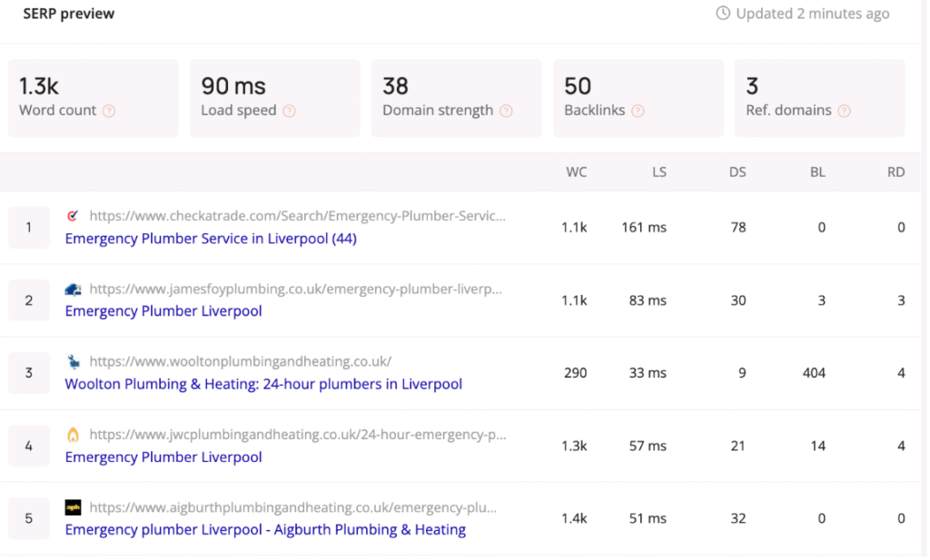This screenshot has height=560, width=930.
Task: Click the jamesfoyplumbing.co.uk URL in result 2
Action: coord(295,290)
